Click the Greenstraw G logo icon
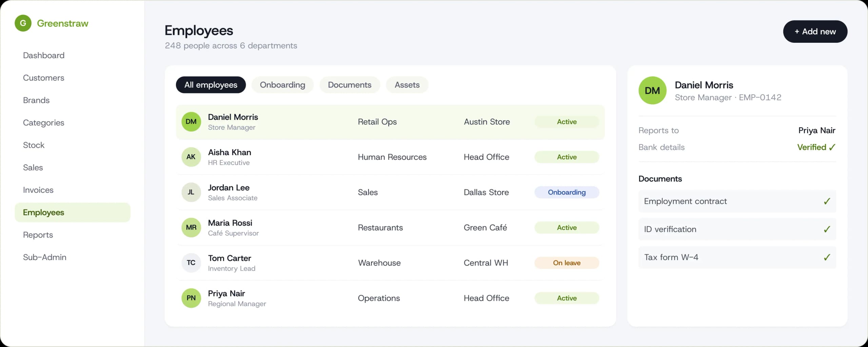Image resolution: width=868 pixels, height=347 pixels. pyautogui.click(x=23, y=23)
